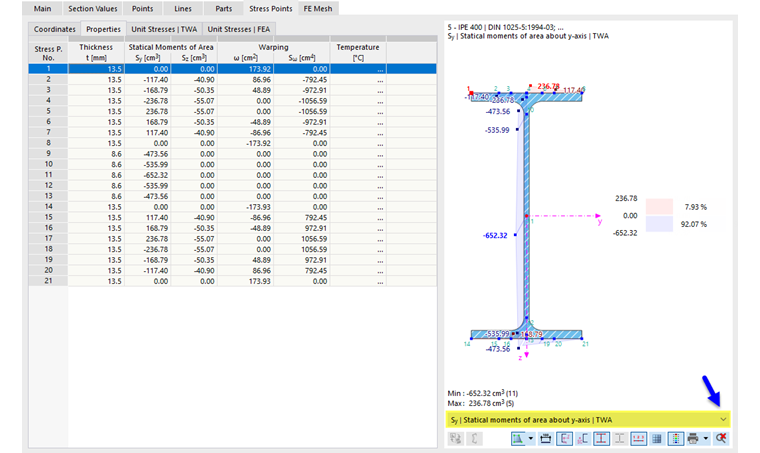The width and height of the screenshot is (760, 453).
Task: Toggle the principal axes display icon
Action: [564, 438]
